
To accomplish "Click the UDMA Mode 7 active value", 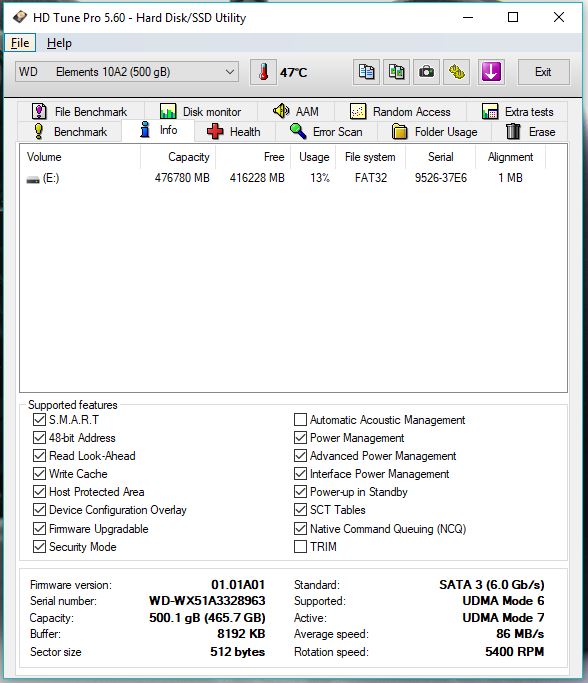I will tap(503, 618).
